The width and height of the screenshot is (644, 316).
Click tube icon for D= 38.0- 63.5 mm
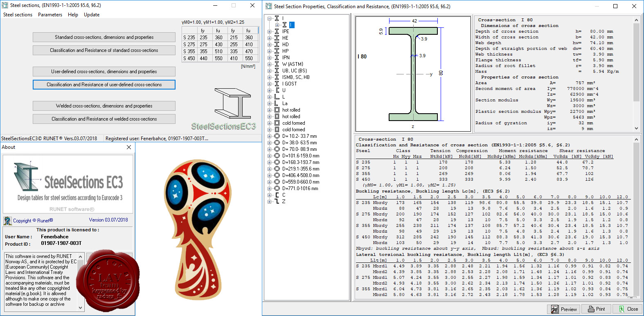pyautogui.click(x=277, y=143)
